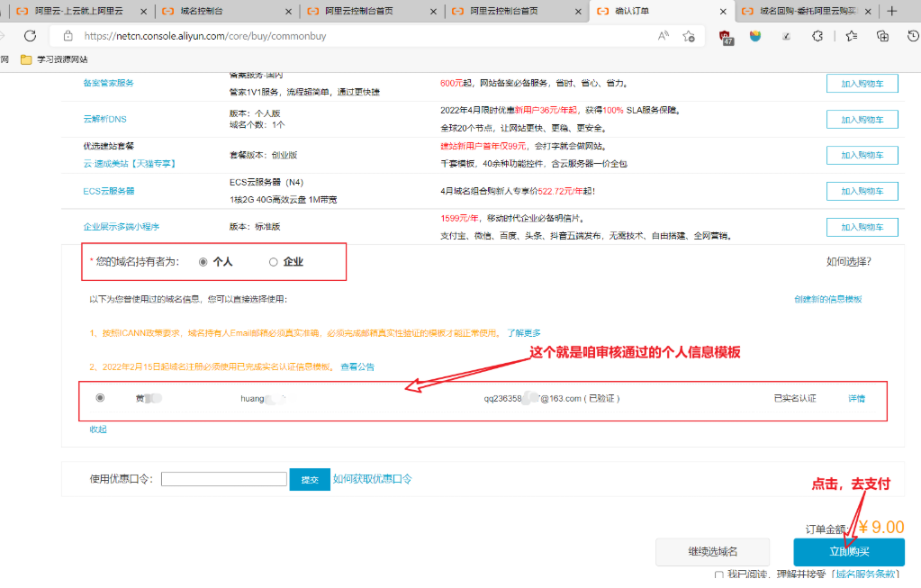The height and width of the screenshot is (588, 921).
Task: Add 企业展示多端小程序 to cart
Action: coord(862,227)
